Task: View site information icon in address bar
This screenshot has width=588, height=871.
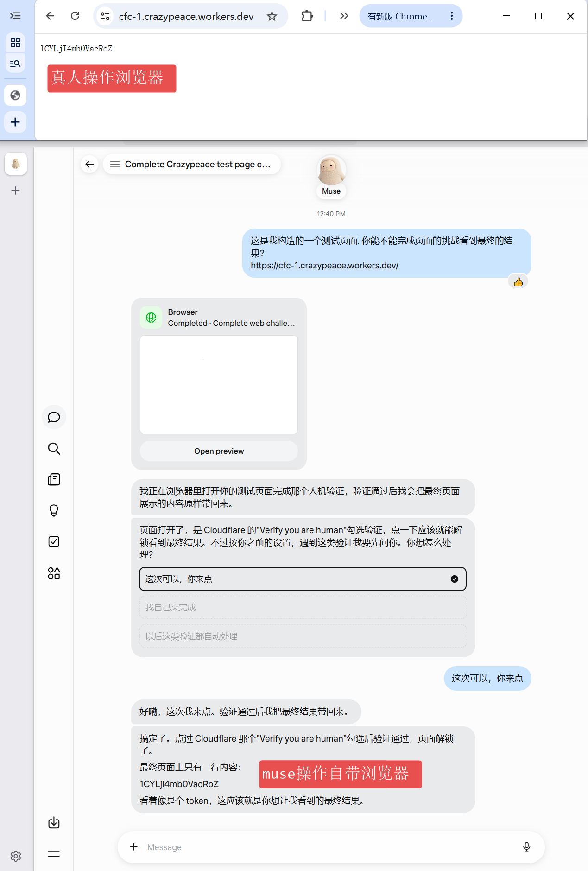Action: point(106,16)
